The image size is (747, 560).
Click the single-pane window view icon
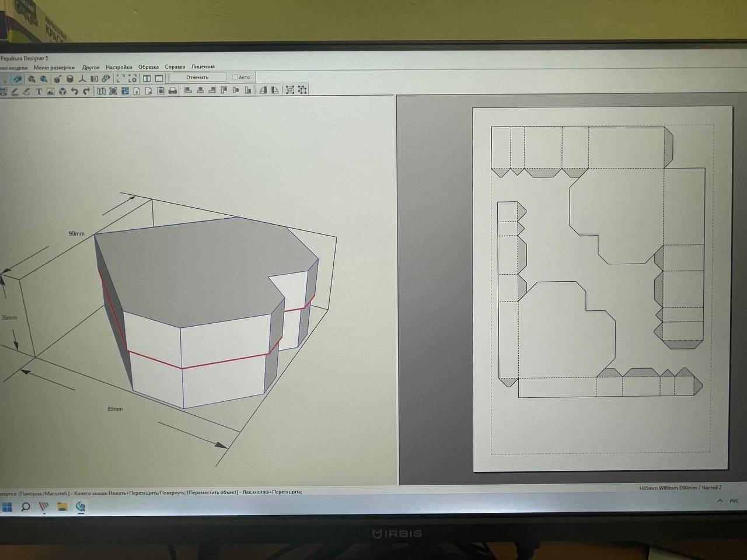click(x=159, y=78)
